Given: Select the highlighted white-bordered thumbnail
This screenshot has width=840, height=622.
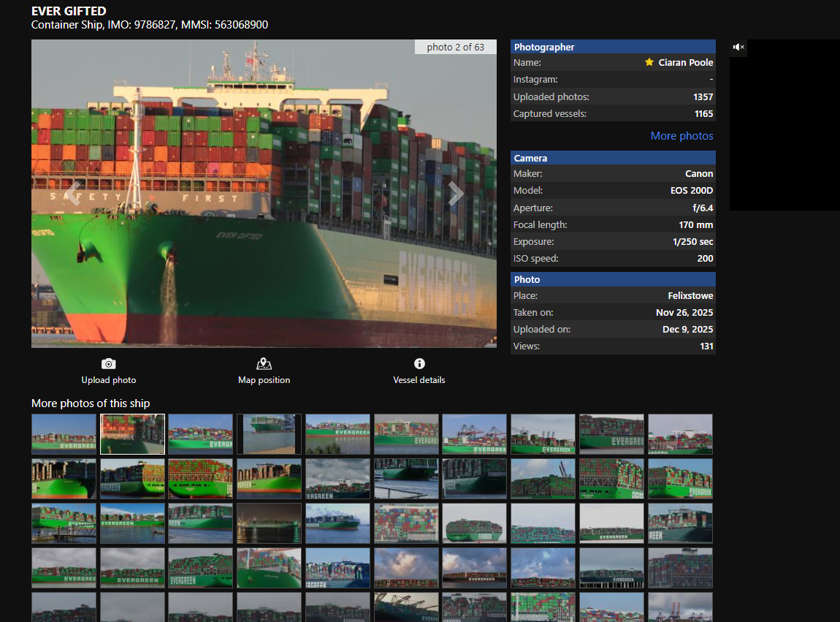Looking at the screenshot, I should tap(132, 434).
